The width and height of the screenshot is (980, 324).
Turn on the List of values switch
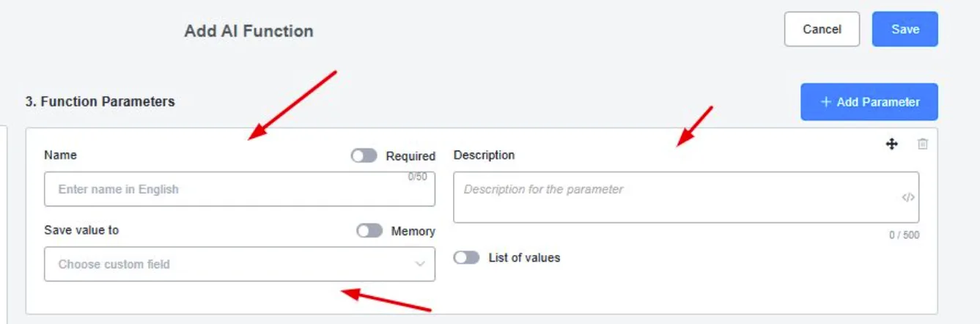(x=466, y=258)
